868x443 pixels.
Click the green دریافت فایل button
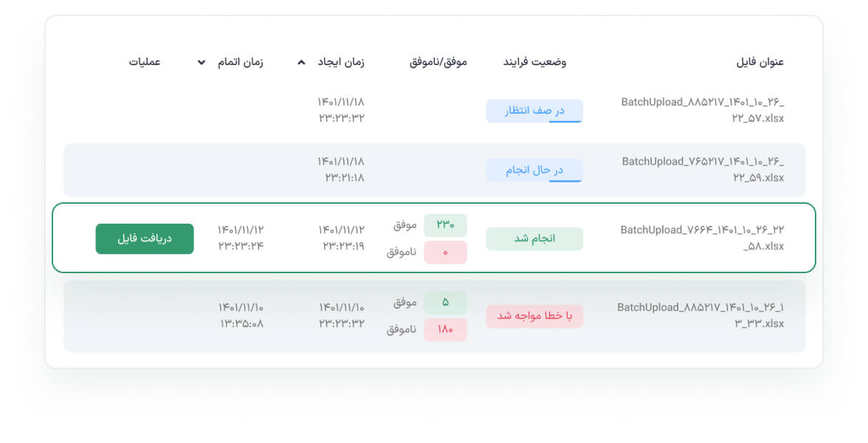click(145, 238)
